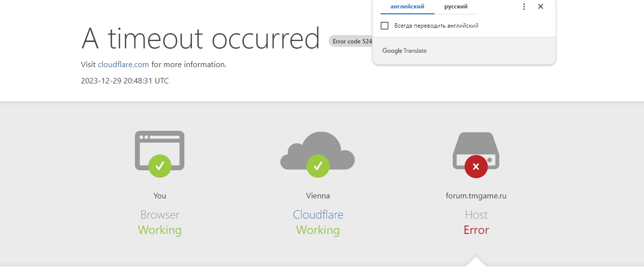This screenshot has width=644, height=268.
Task: Open the cloudflare.com link for more information
Action: [x=124, y=64]
